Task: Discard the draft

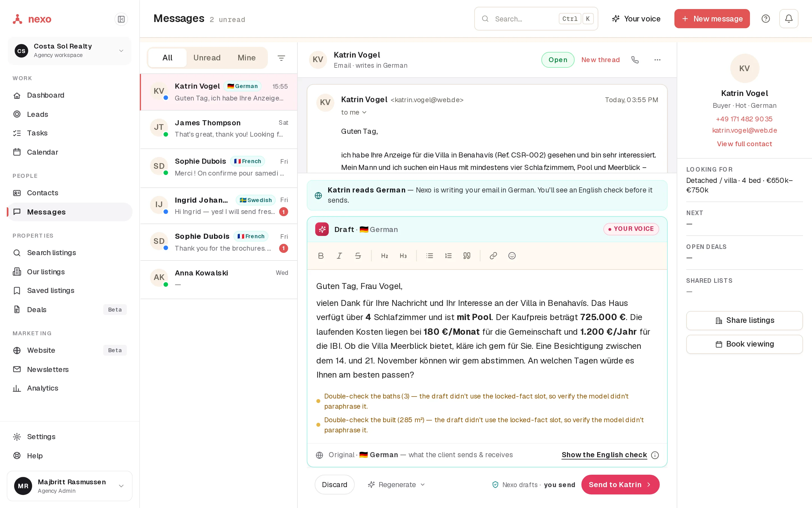Action: [334, 485]
